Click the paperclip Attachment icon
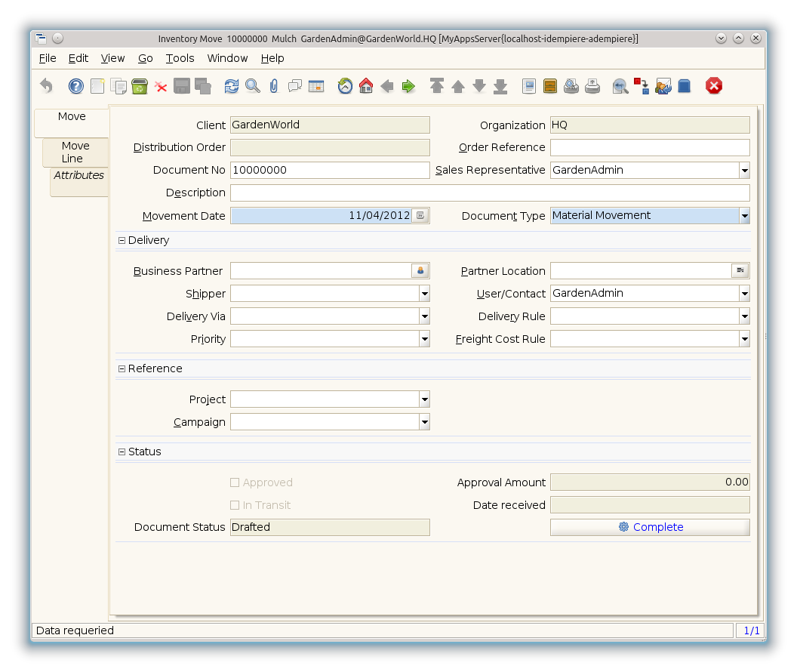Viewport: 797px width, 672px height. [274, 87]
